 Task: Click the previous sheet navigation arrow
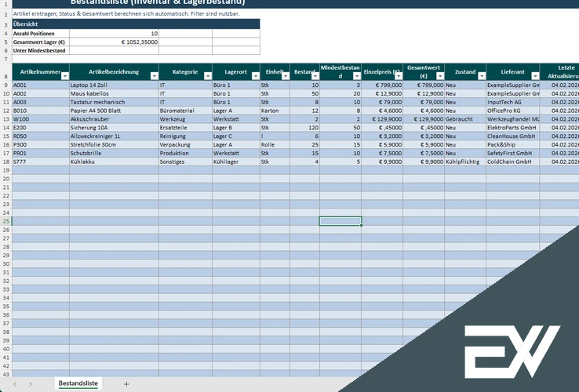15,384
